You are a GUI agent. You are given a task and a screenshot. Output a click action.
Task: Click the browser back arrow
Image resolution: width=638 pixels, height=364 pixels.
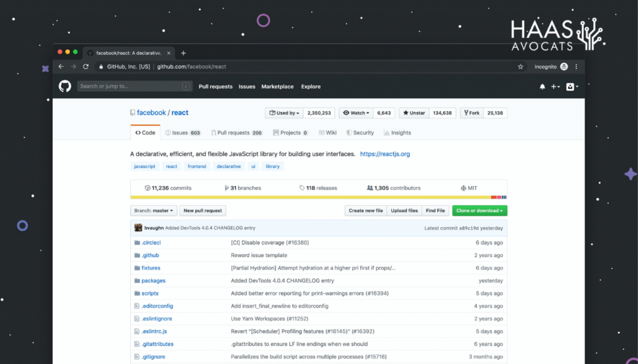click(61, 67)
